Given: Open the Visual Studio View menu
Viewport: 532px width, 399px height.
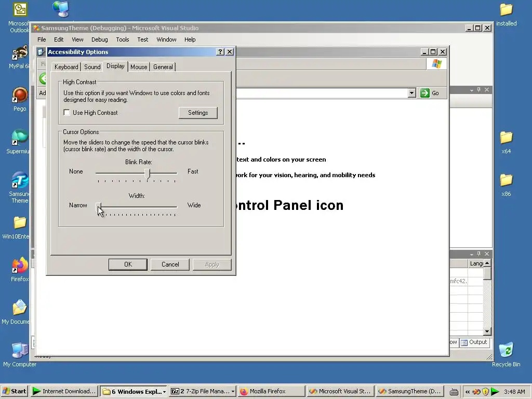Looking at the screenshot, I should (77, 39).
